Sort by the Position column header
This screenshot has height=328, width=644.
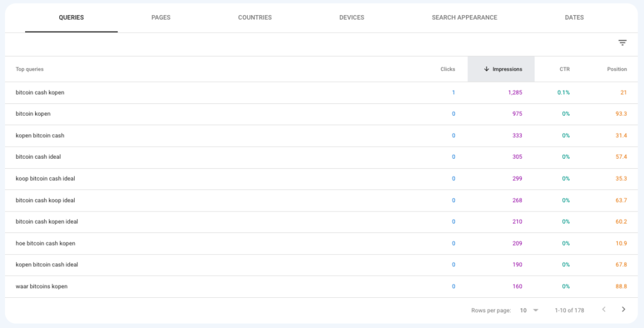[x=617, y=69]
